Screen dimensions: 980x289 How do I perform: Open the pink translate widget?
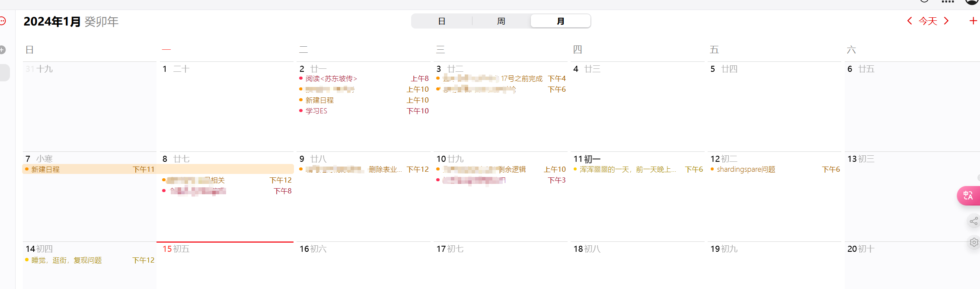(x=968, y=196)
